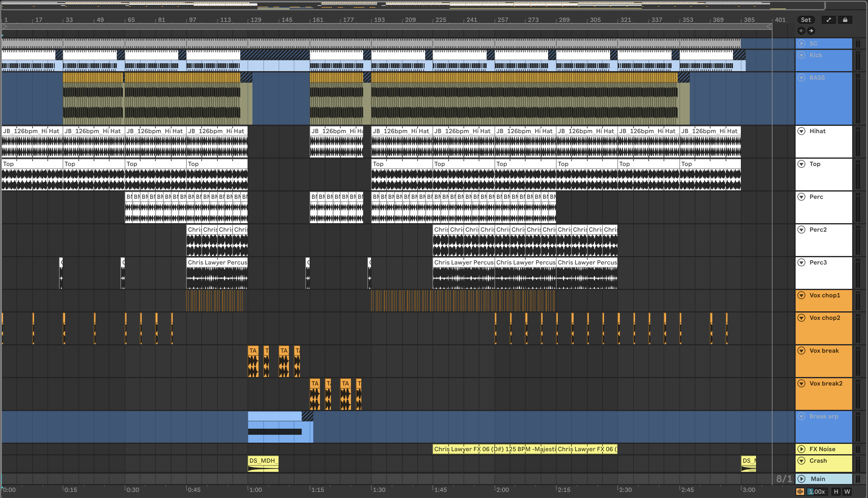Select the first Top clip header
Viewport: 868px width, 498px height.
(x=32, y=164)
